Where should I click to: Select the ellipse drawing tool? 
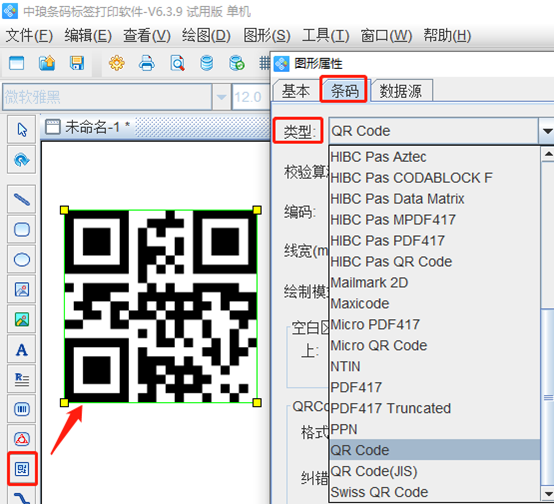tap(22, 259)
